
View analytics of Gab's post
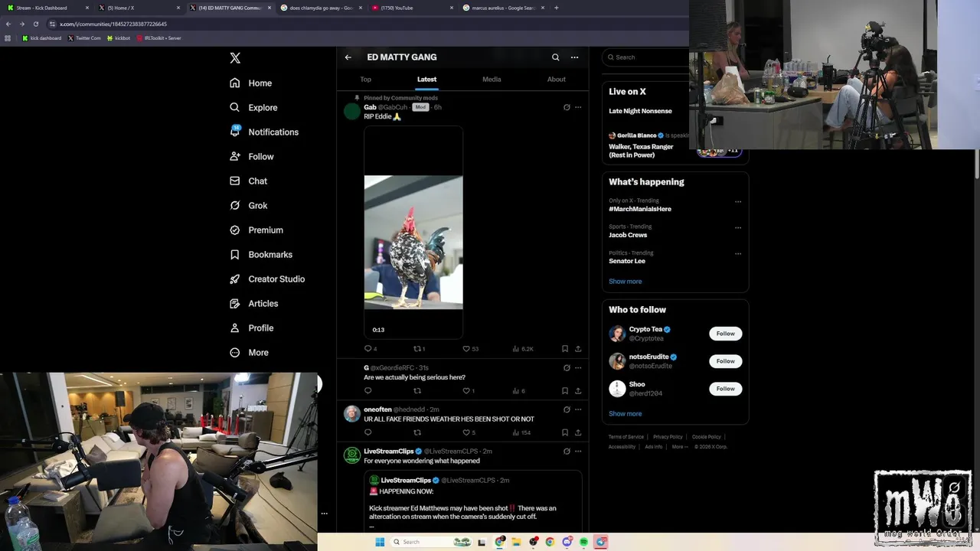pyautogui.click(x=523, y=349)
